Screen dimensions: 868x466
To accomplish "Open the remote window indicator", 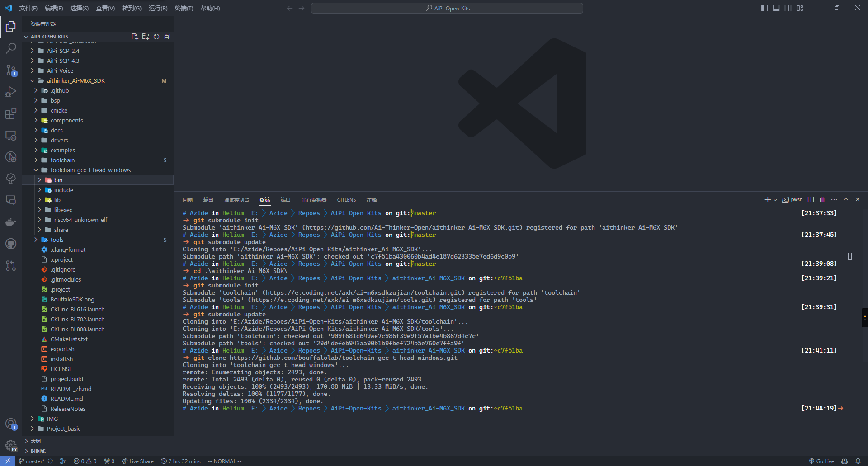I will pos(8,461).
